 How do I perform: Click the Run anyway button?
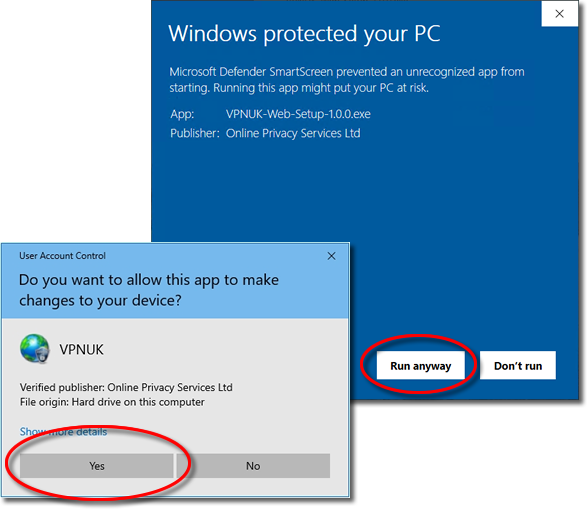420,366
